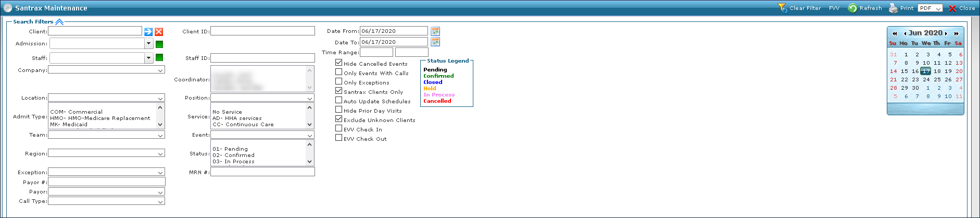Click the blue arrow client search icon
Image resolution: width=980 pixels, height=218 pixels.
coord(148,32)
